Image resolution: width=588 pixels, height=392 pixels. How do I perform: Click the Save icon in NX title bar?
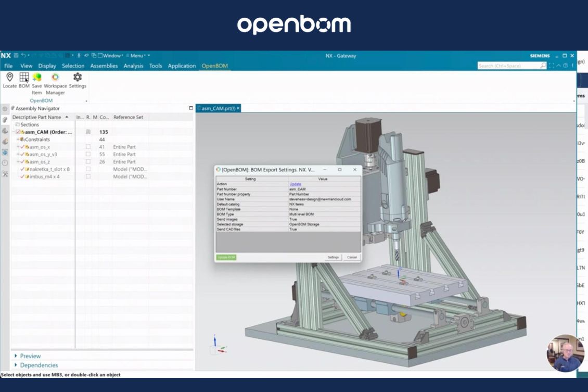tap(16, 56)
